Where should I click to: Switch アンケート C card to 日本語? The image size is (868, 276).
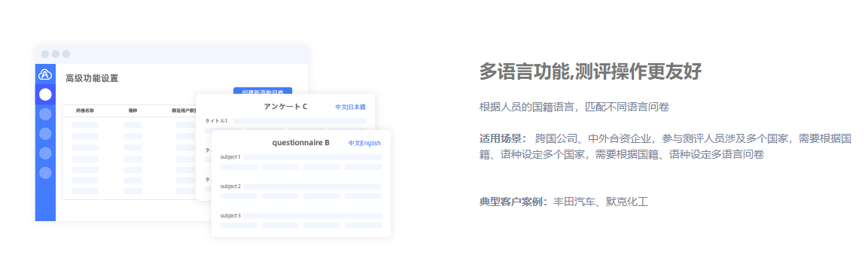tap(357, 108)
